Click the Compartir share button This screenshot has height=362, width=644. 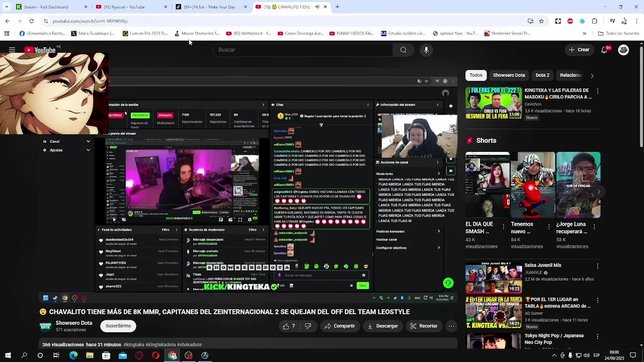(340, 326)
